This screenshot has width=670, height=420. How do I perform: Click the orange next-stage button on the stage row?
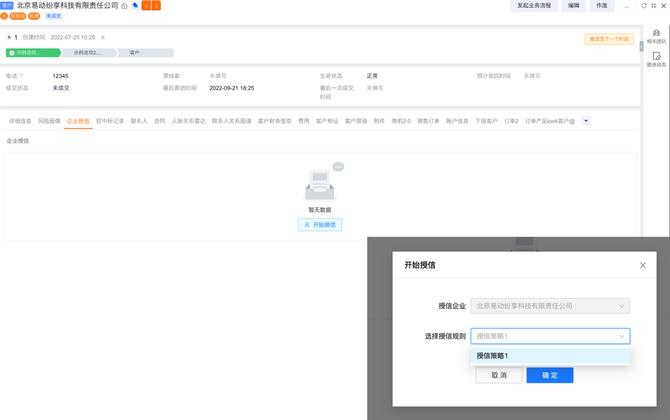point(609,39)
